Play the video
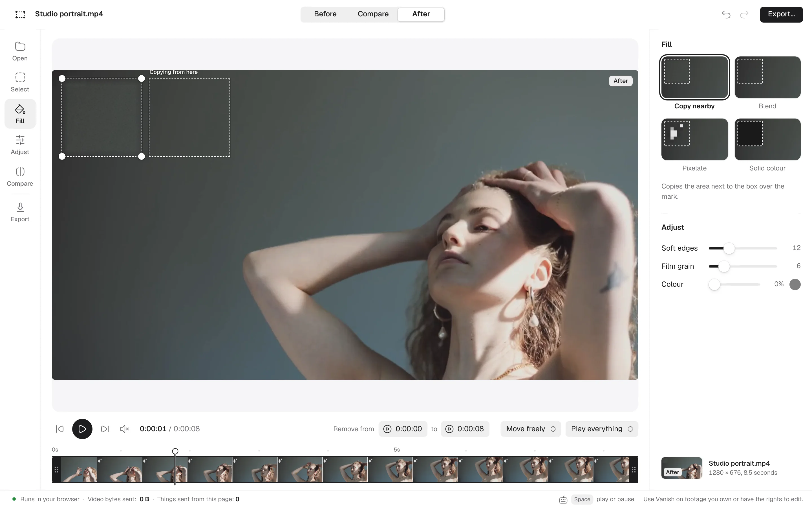Screen dimensions: 812x508 pos(82,429)
